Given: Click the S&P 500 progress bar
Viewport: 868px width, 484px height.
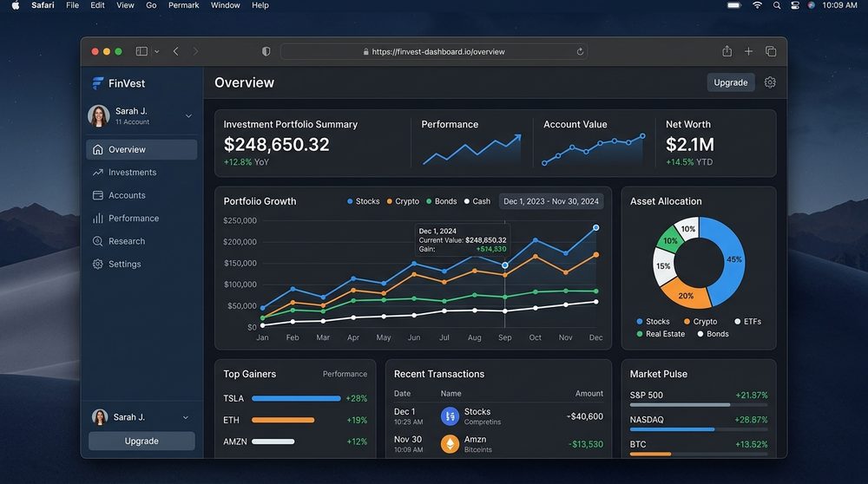Looking at the screenshot, I should coord(699,405).
